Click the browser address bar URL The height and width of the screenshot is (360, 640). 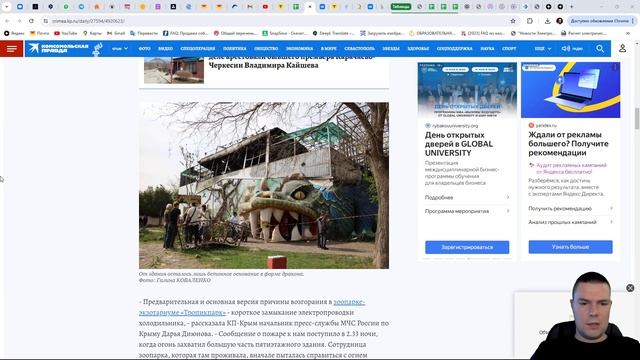tap(88, 21)
